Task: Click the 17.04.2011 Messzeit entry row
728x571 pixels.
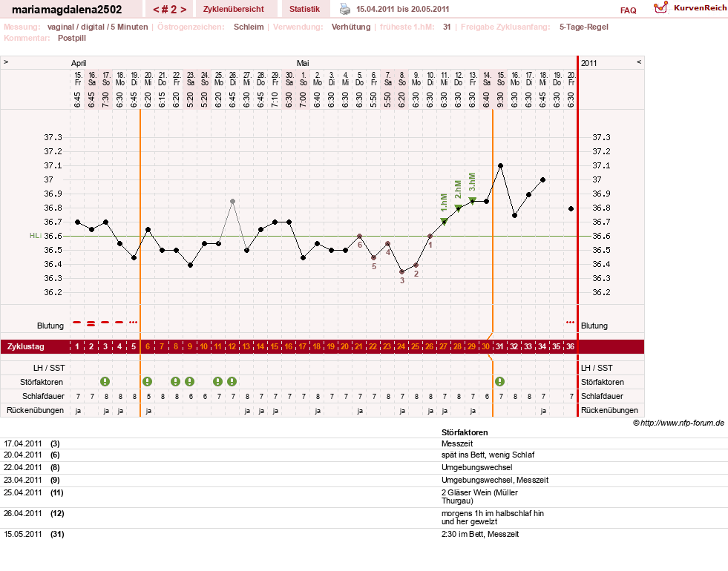Action: 364,443
